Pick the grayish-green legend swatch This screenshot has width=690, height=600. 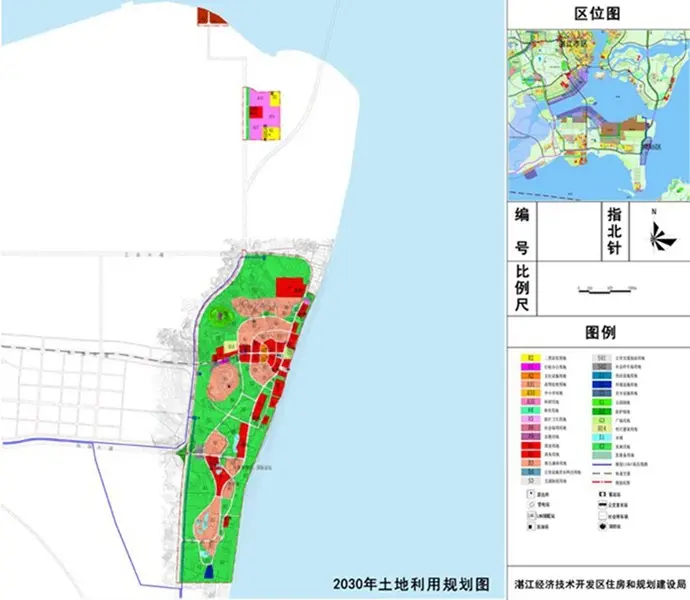pyautogui.click(x=602, y=455)
